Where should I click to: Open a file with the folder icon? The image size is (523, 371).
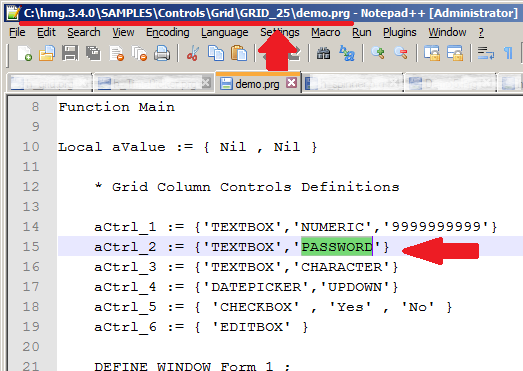(47, 53)
